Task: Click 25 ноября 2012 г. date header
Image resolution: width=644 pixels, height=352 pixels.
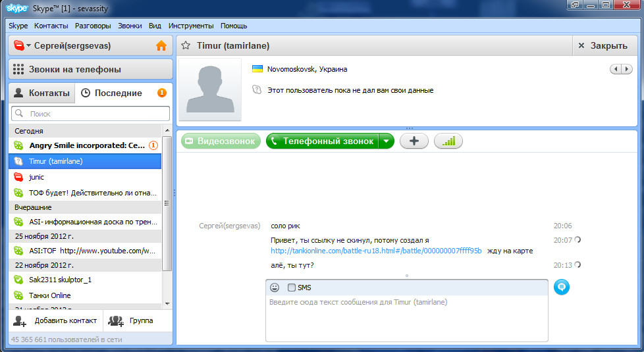Action: click(84, 236)
